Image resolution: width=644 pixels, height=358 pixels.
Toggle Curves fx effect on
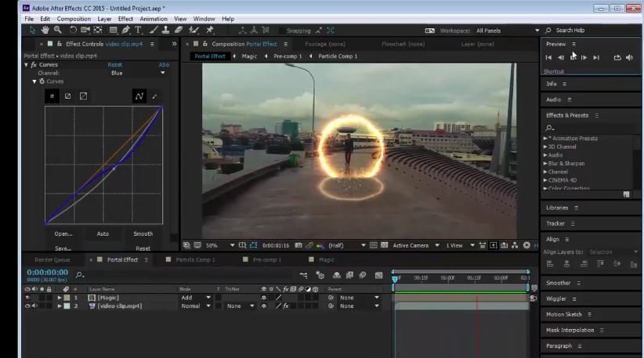(x=34, y=65)
